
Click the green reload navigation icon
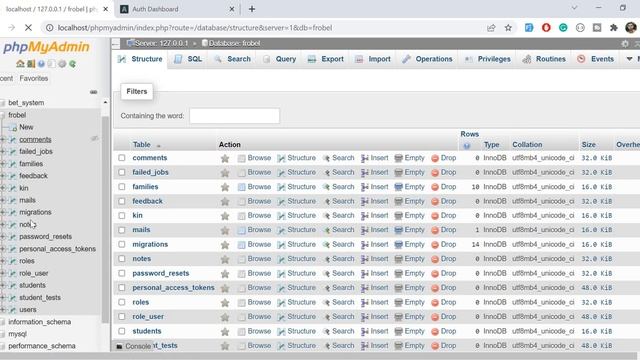click(72, 64)
